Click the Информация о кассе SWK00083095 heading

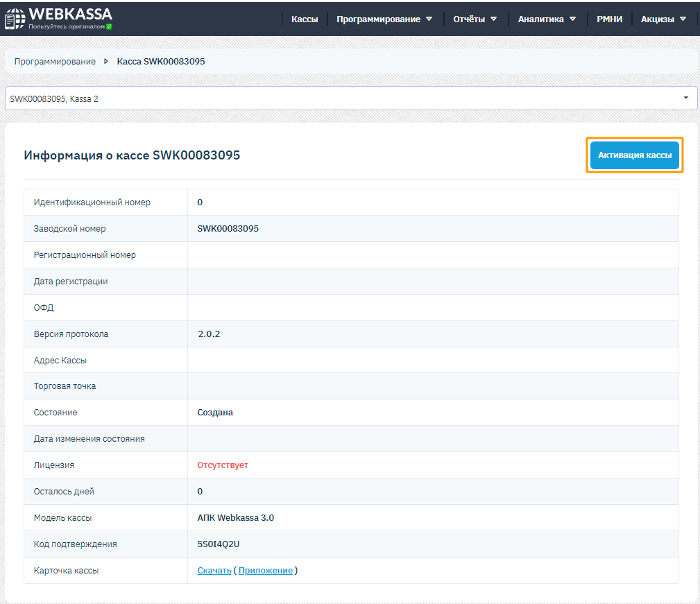point(132,155)
